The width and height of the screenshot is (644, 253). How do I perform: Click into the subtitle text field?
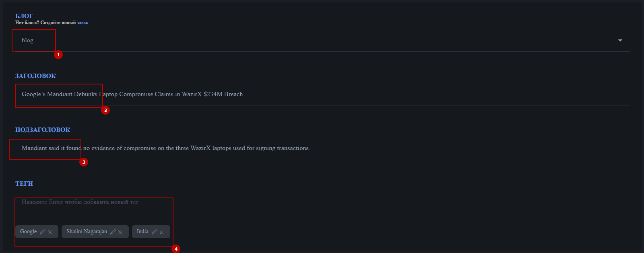282,148
